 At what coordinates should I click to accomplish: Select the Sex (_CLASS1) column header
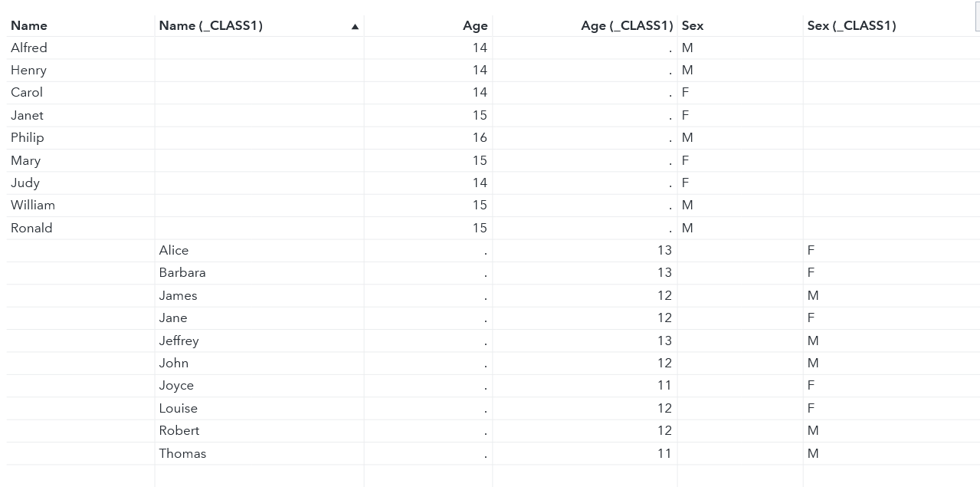point(851,26)
